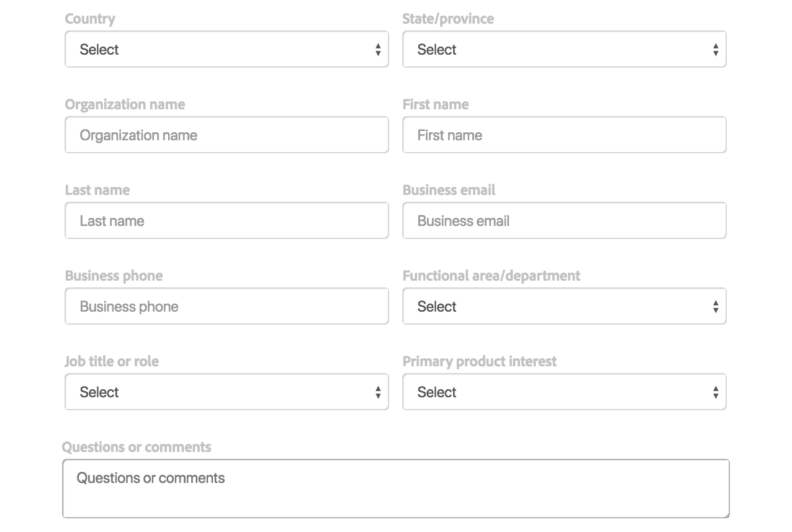
Task: Click the Business phone field
Action: click(227, 307)
